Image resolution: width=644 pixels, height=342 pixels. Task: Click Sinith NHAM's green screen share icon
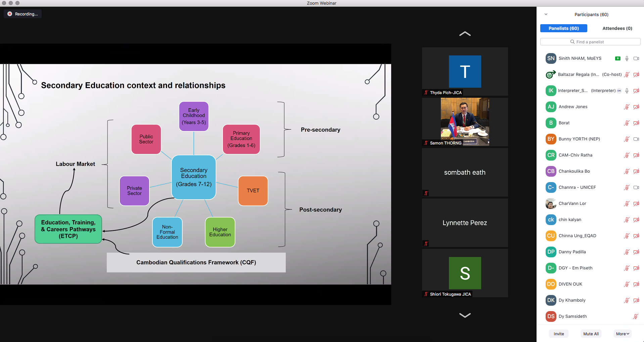617,58
